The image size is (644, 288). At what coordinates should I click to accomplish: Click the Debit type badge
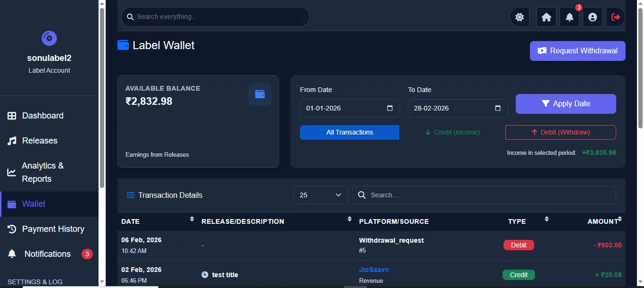[519, 245]
